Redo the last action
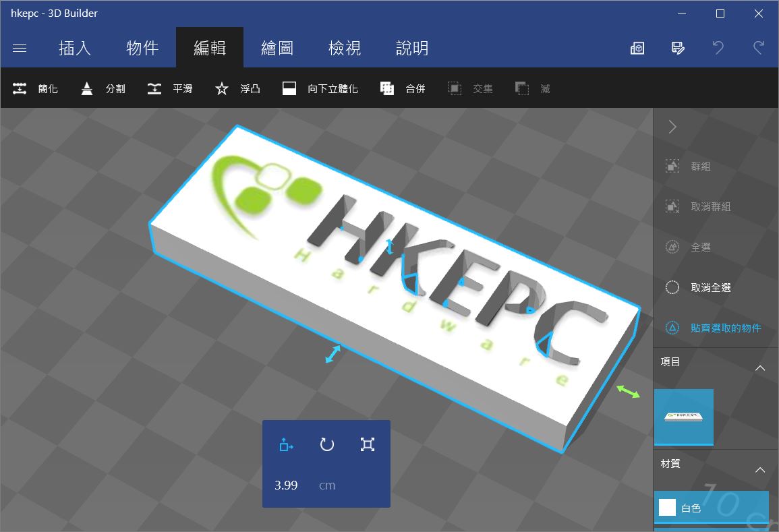This screenshot has height=532, width=779. click(x=759, y=48)
